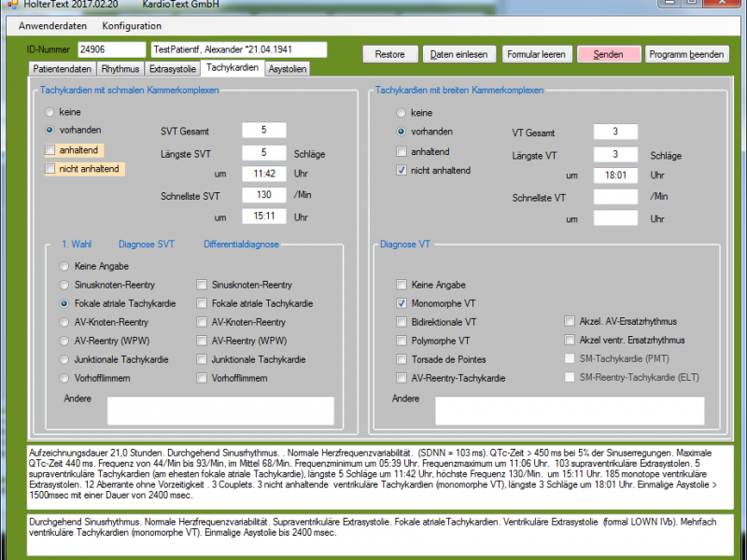
Task: Click the patient name field
Action: click(x=239, y=49)
